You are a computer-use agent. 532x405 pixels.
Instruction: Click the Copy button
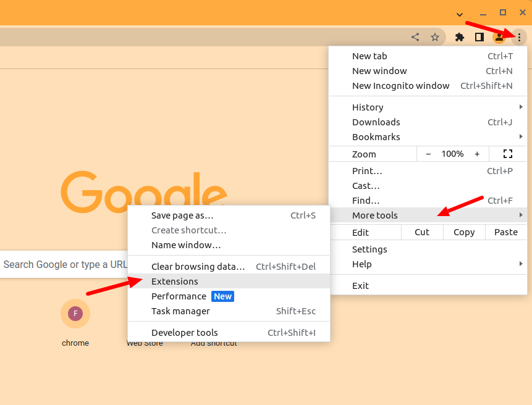click(x=464, y=232)
